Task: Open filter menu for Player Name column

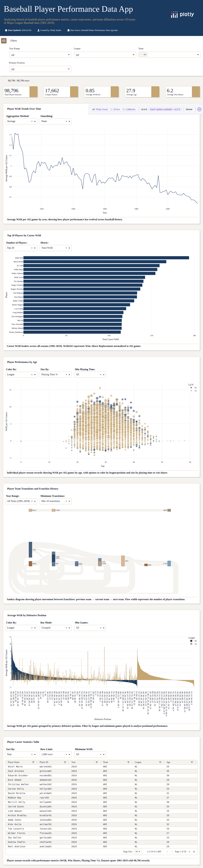Action: (33, 762)
